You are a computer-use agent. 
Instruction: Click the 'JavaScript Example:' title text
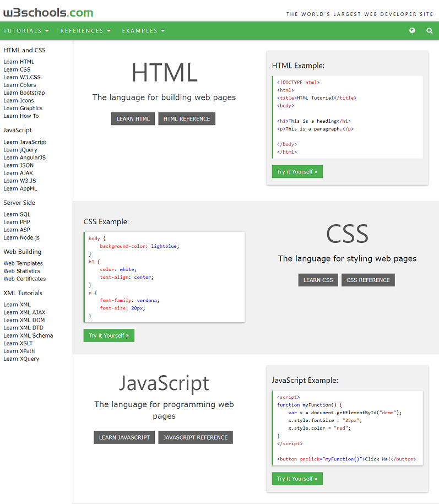click(305, 381)
